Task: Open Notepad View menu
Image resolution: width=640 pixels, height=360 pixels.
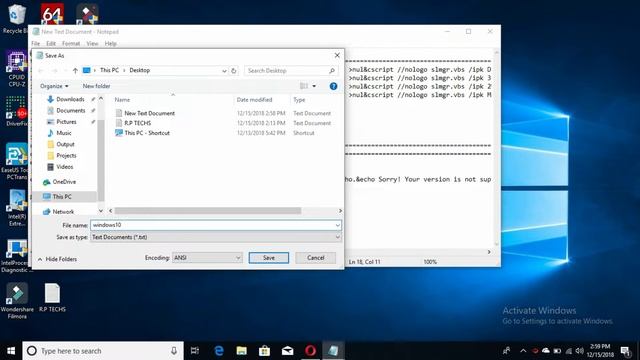Action: click(x=92, y=43)
